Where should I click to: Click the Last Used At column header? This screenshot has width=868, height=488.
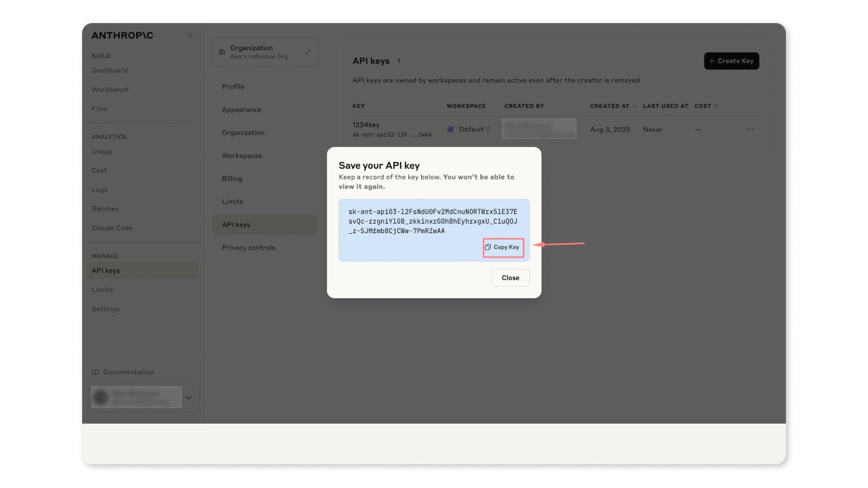pyautogui.click(x=666, y=106)
